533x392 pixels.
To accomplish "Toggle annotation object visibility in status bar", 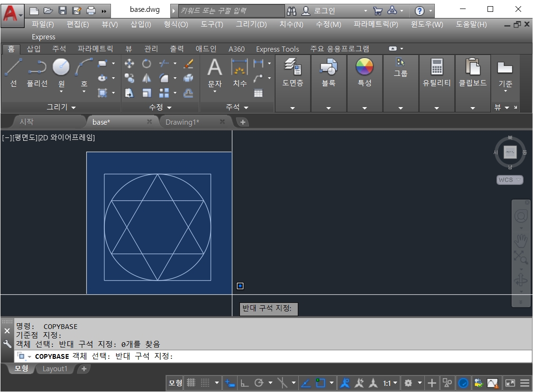I will 345,383.
